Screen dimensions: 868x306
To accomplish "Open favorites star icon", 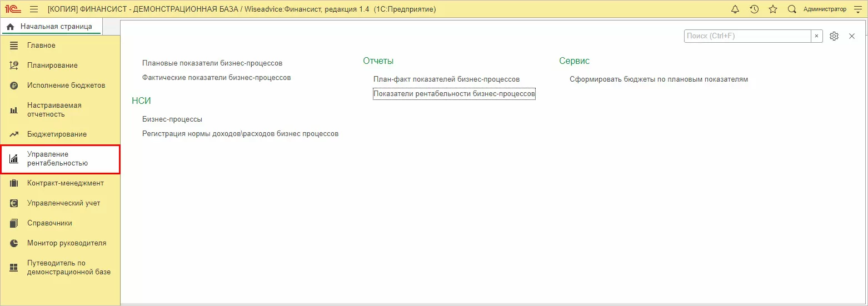I will [773, 9].
